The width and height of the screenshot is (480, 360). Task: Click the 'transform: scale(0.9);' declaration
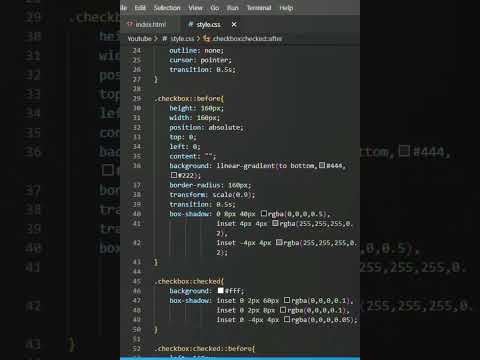pyautogui.click(x=212, y=195)
